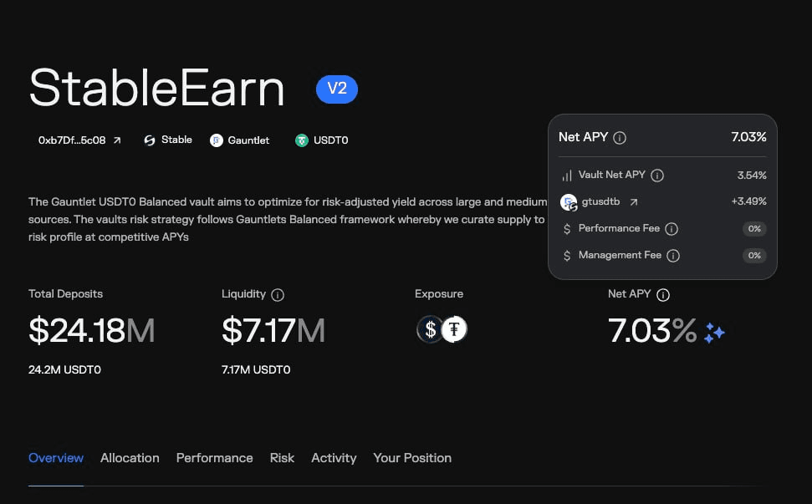
Task: Click the sparkle icon next to 7.03%
Action: (x=714, y=333)
